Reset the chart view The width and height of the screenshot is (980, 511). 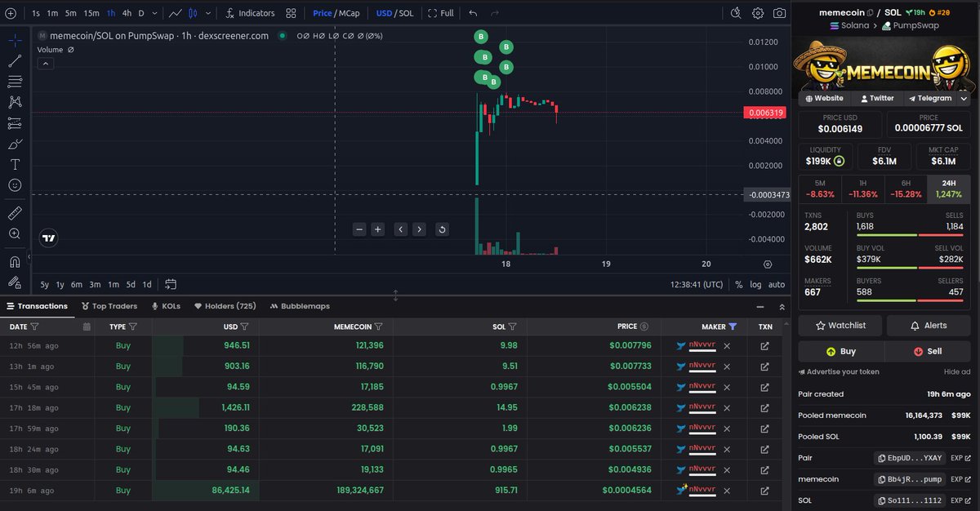click(x=442, y=229)
